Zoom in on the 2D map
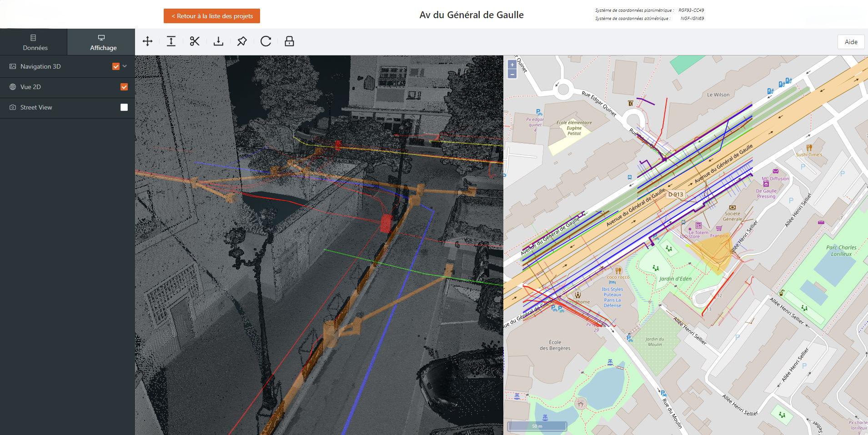The image size is (868, 435). coord(512,65)
